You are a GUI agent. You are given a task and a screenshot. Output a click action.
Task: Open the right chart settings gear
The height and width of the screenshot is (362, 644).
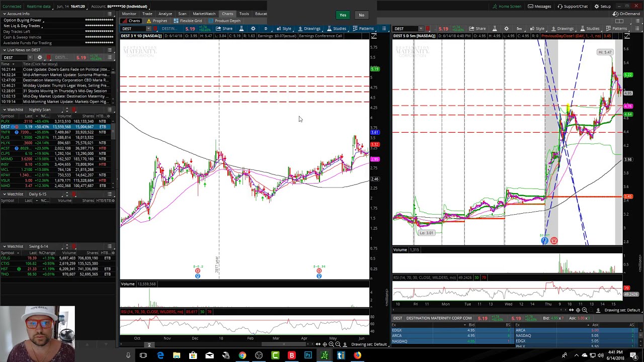(506, 29)
